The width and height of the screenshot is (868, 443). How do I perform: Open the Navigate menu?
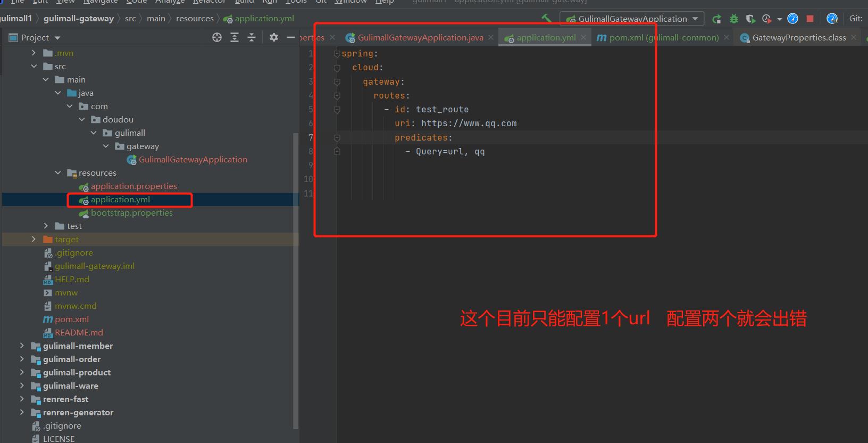point(100,2)
